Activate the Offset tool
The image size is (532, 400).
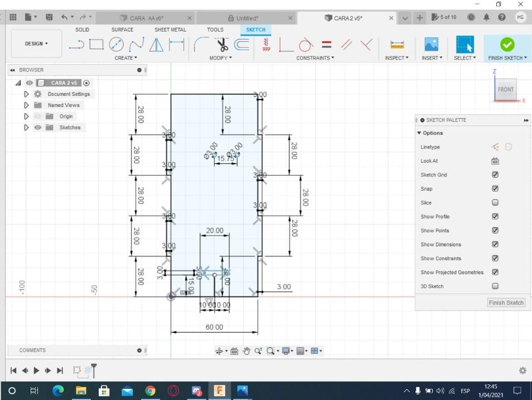click(242, 45)
